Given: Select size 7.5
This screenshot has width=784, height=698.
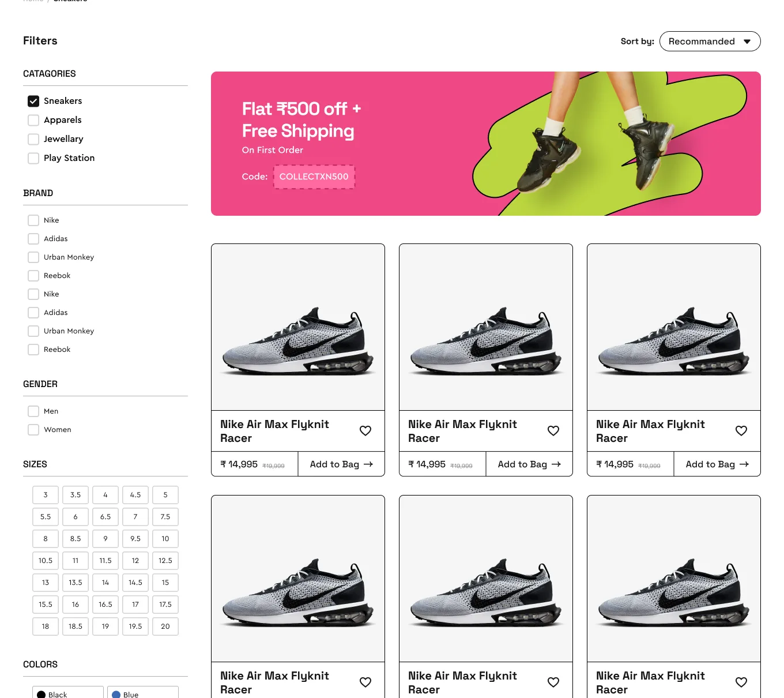Looking at the screenshot, I should coord(165,517).
